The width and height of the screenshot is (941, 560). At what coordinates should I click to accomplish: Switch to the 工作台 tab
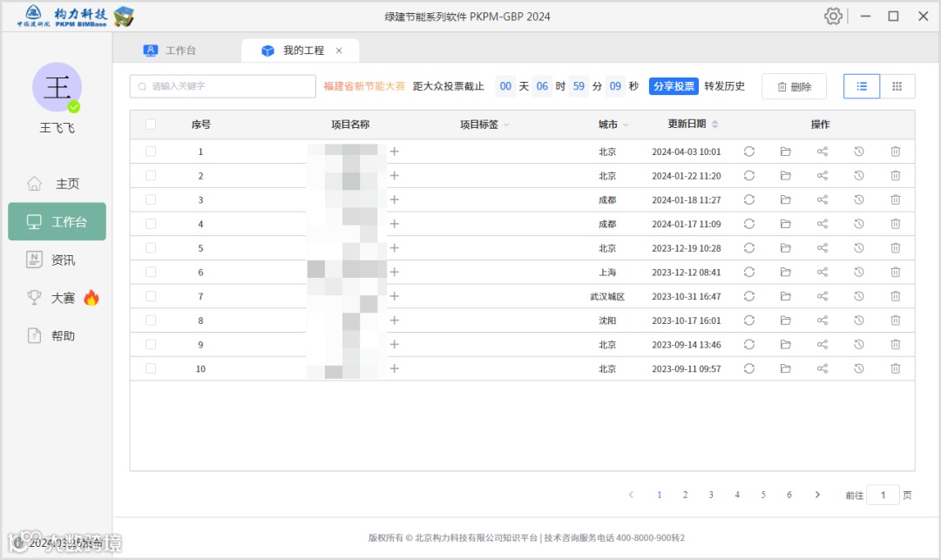pyautogui.click(x=170, y=51)
